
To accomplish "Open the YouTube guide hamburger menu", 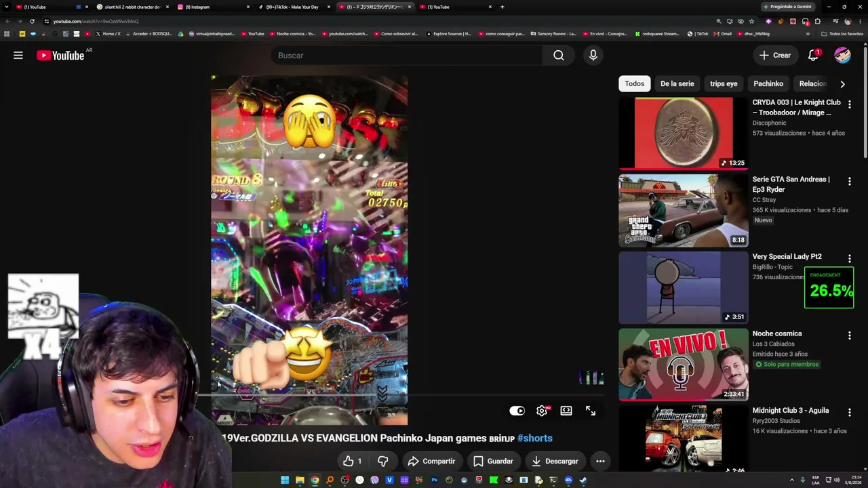I will click(18, 56).
